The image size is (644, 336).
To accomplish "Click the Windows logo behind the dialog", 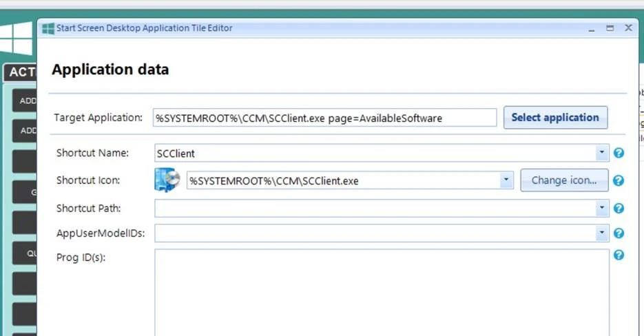I will [17, 39].
